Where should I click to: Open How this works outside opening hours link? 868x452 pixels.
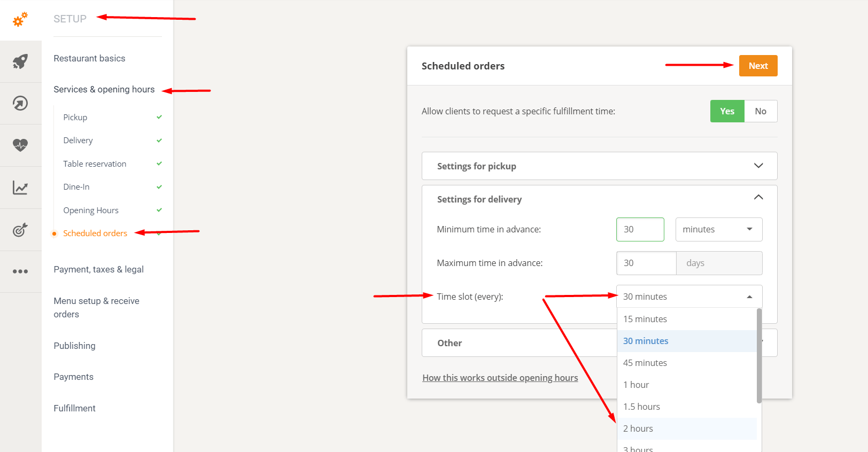(500, 378)
